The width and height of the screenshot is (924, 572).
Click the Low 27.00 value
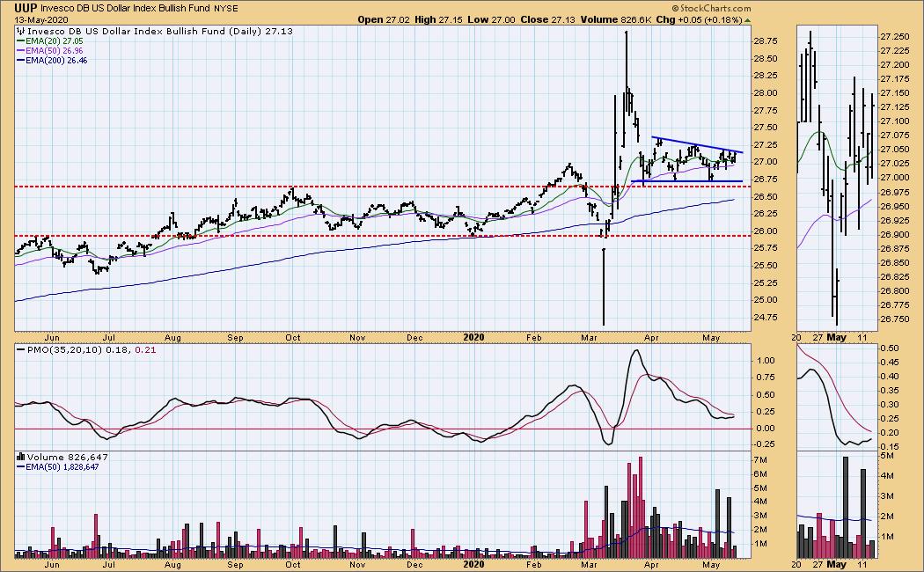click(491, 19)
